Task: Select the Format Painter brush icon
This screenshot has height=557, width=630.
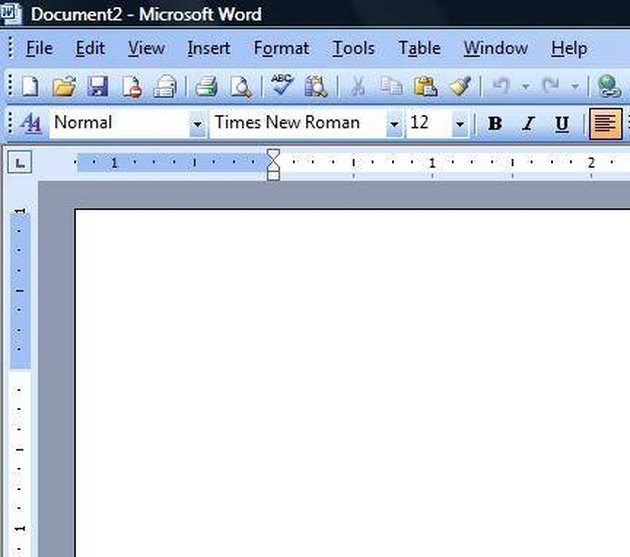Action: 460,86
